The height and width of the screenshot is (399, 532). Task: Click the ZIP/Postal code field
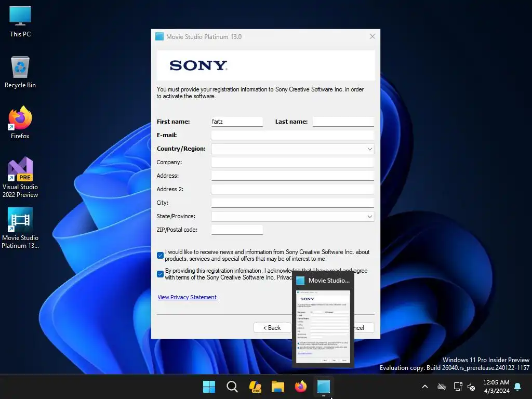pos(237,230)
